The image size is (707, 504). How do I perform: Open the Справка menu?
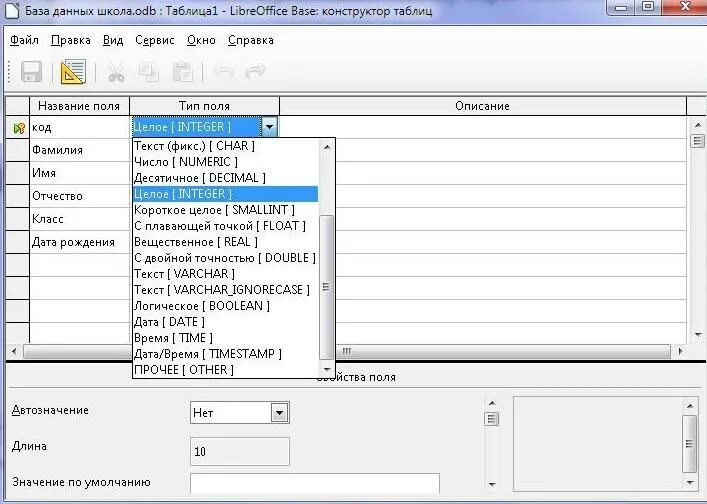tap(251, 40)
